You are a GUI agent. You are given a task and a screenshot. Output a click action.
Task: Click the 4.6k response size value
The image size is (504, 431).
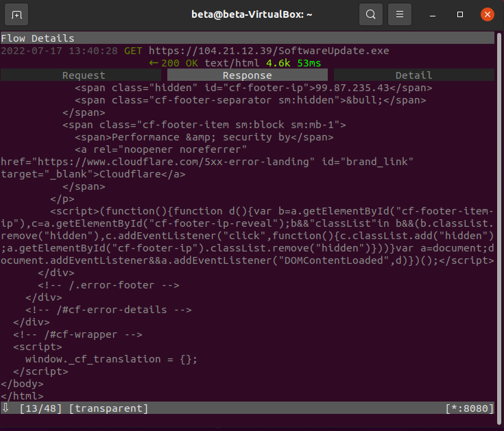click(x=278, y=63)
